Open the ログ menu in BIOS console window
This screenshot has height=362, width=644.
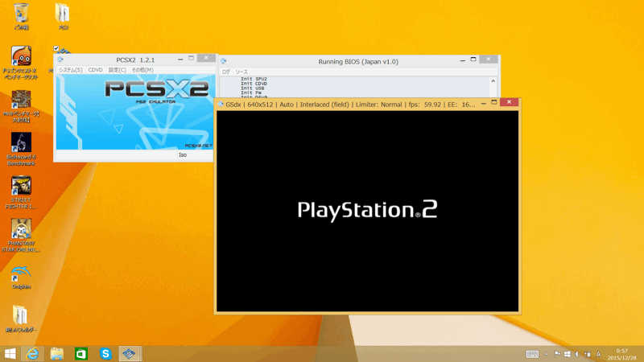pyautogui.click(x=226, y=72)
